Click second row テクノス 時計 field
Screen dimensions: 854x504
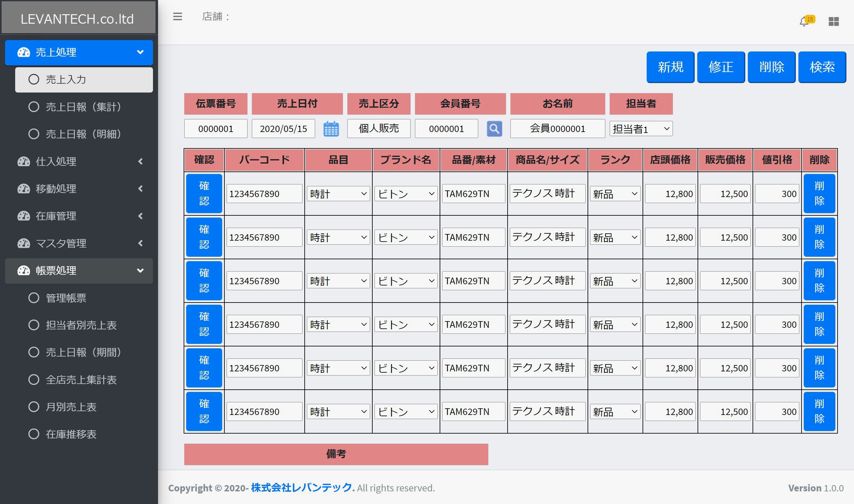[547, 237]
